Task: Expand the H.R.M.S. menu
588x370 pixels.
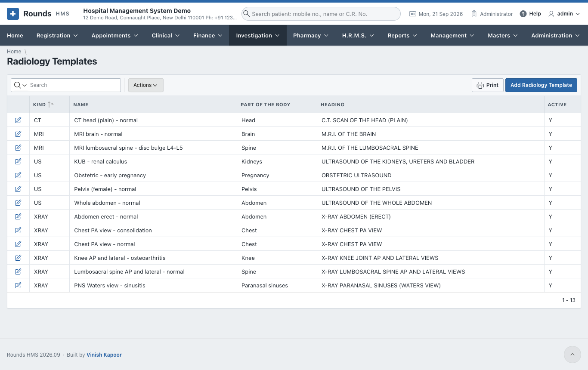Action: (x=358, y=35)
